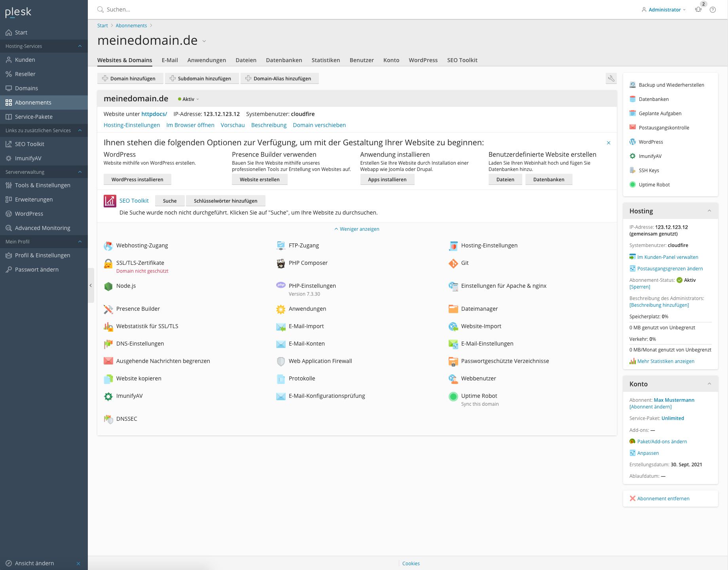This screenshot has height=570, width=728.
Task: Launch Presence Builder tool icon
Action: click(x=108, y=309)
